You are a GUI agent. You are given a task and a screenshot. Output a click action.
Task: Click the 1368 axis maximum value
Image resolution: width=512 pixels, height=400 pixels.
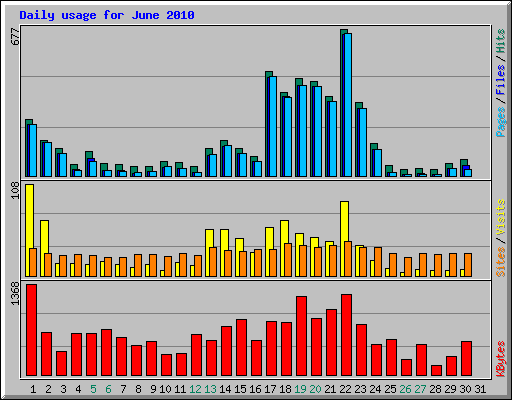click(x=15, y=294)
